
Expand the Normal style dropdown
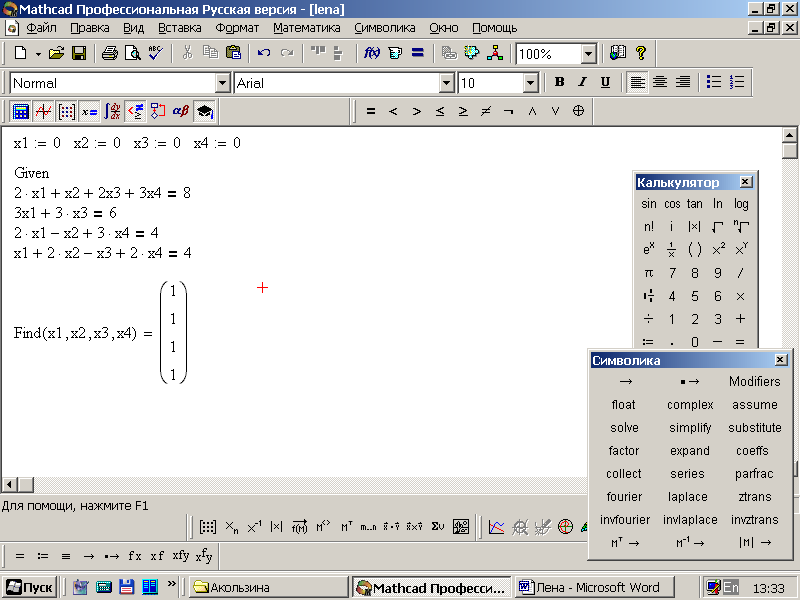pos(222,83)
